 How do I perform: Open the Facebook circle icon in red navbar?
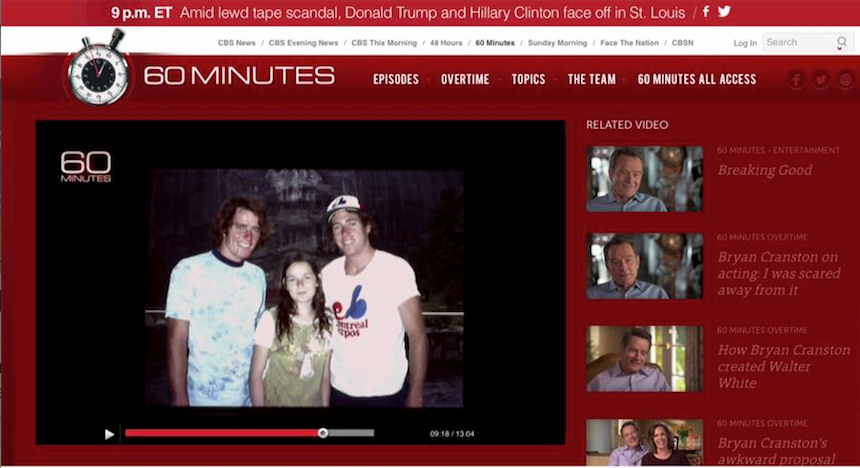click(x=796, y=80)
